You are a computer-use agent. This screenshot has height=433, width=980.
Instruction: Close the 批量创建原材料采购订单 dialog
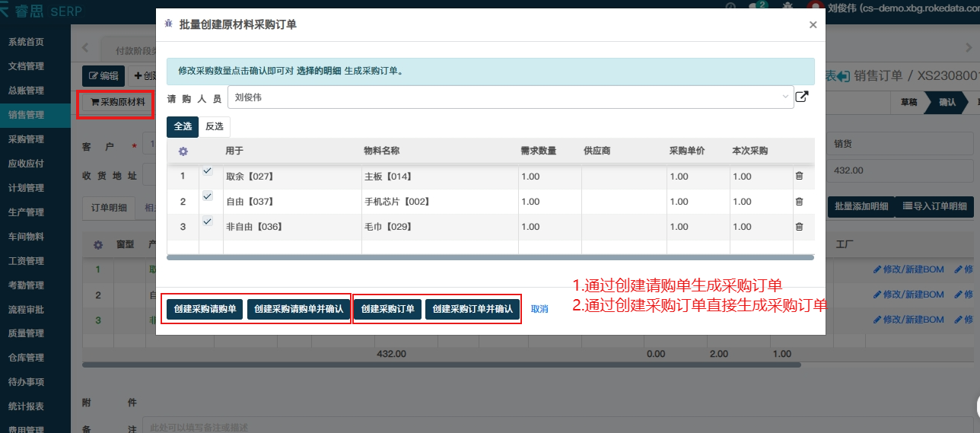(813, 25)
